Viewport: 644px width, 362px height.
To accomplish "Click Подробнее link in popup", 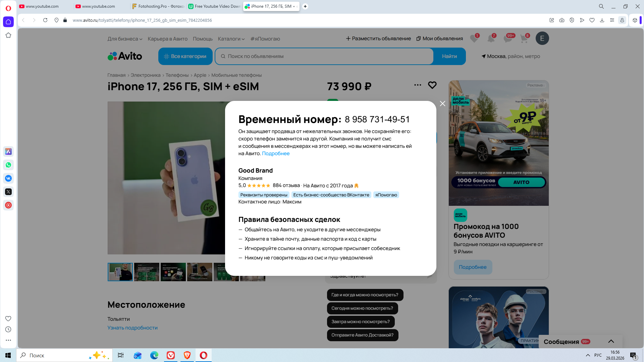I will click(x=275, y=154).
